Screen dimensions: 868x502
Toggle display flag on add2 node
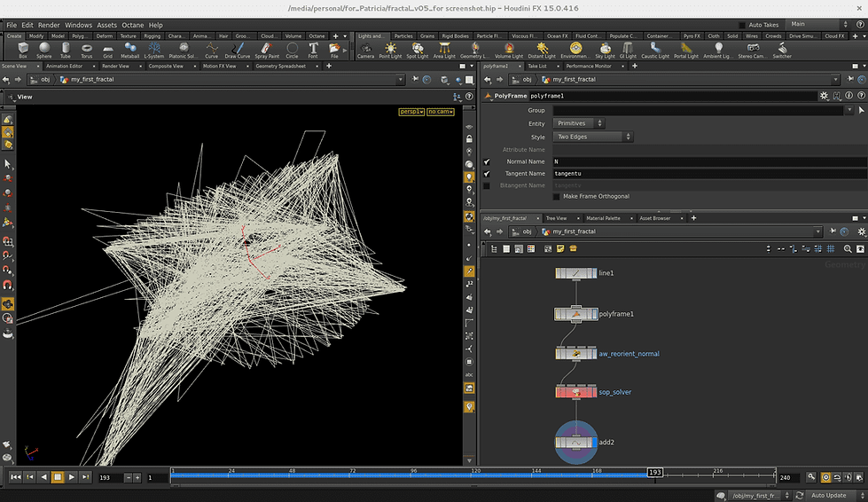[595, 443]
